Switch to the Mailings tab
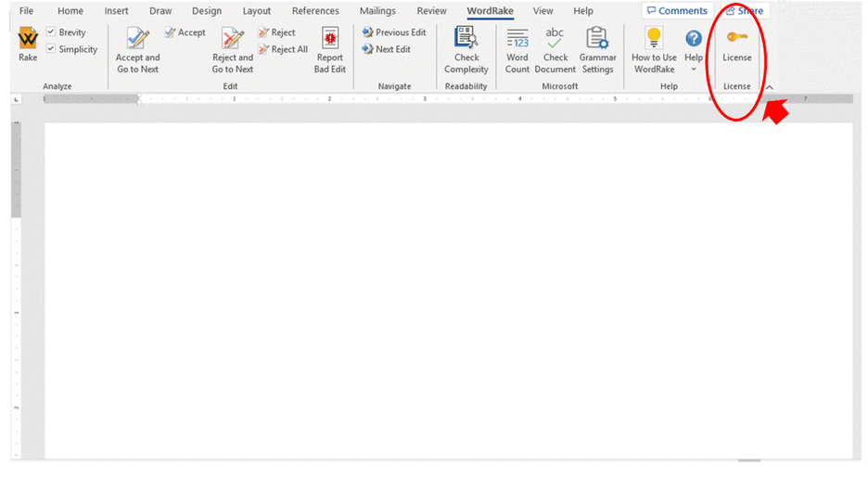This screenshot has height=488, width=868. click(x=377, y=10)
